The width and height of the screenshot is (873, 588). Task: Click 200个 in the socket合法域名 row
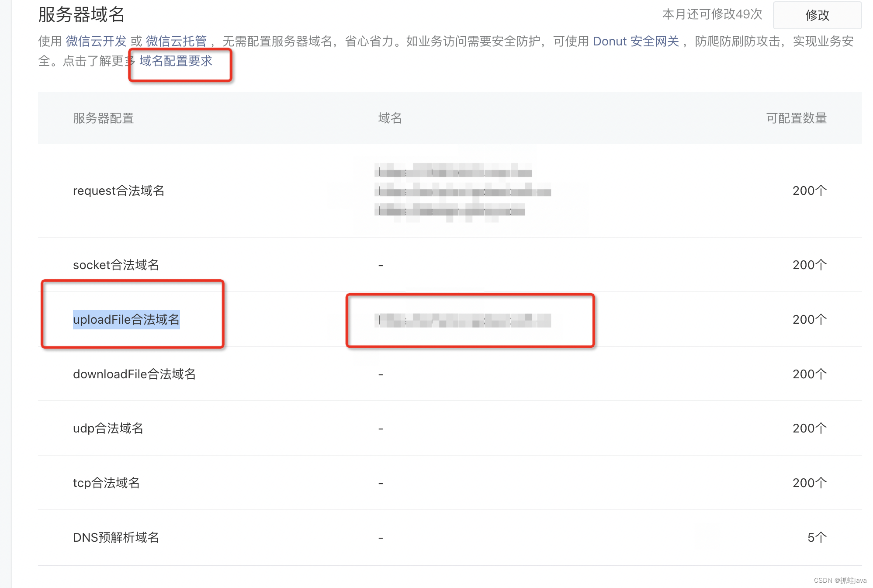coord(810,265)
